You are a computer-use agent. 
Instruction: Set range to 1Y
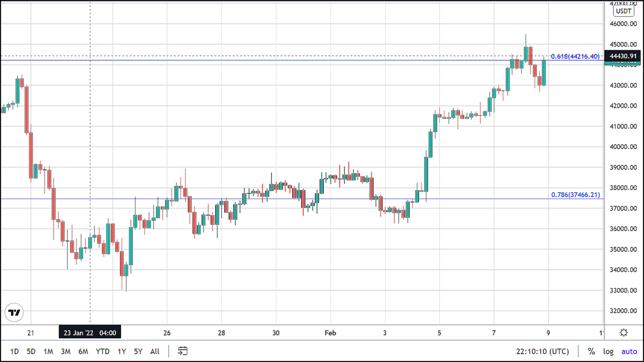pos(122,352)
